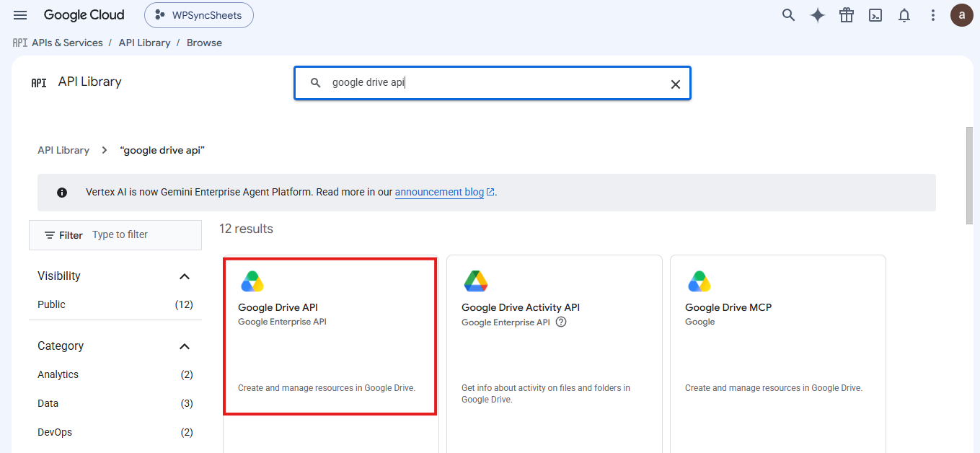Select the DevOps category filter
Viewport: 980px width, 453px height.
pyautogui.click(x=115, y=432)
